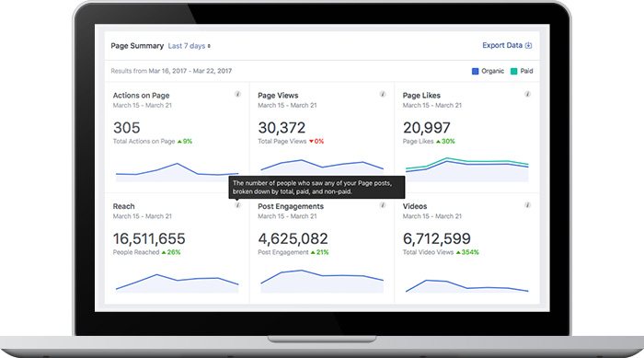The image size is (644, 358).
Task: Click the 20,997 page likes value
Action: click(x=426, y=128)
